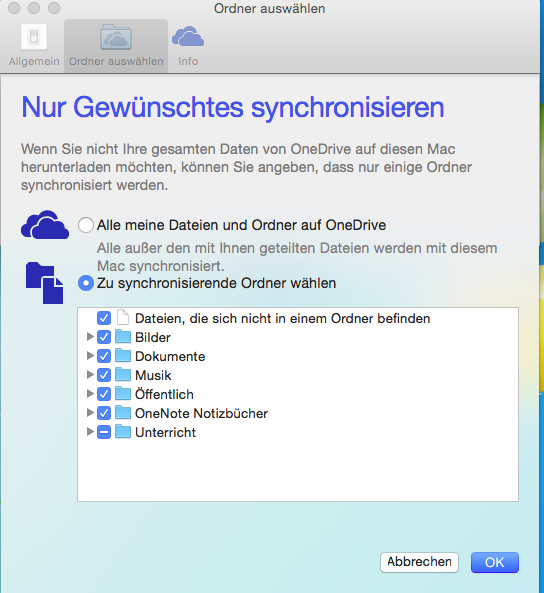This screenshot has width=544, height=593.
Task: Click the Öffentlich folder icon
Action: (123, 393)
